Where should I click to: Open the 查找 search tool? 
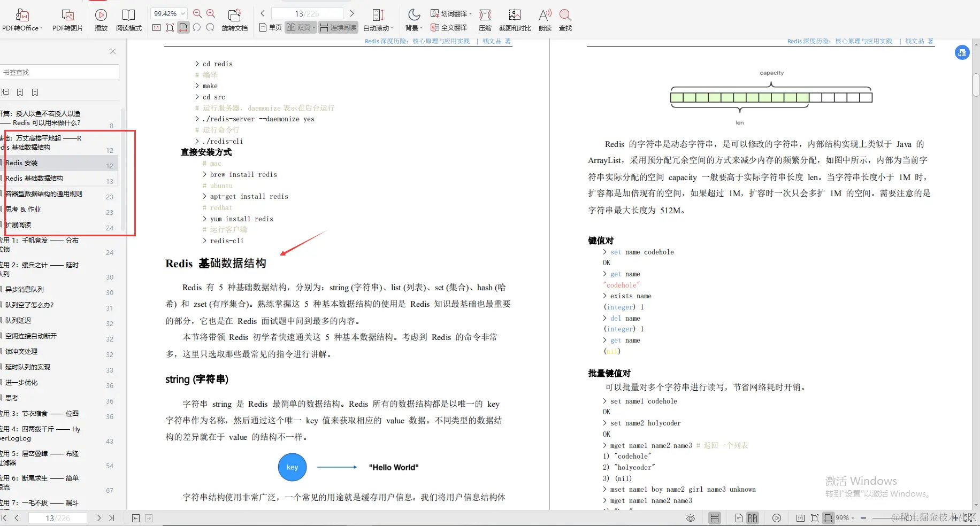[565, 20]
